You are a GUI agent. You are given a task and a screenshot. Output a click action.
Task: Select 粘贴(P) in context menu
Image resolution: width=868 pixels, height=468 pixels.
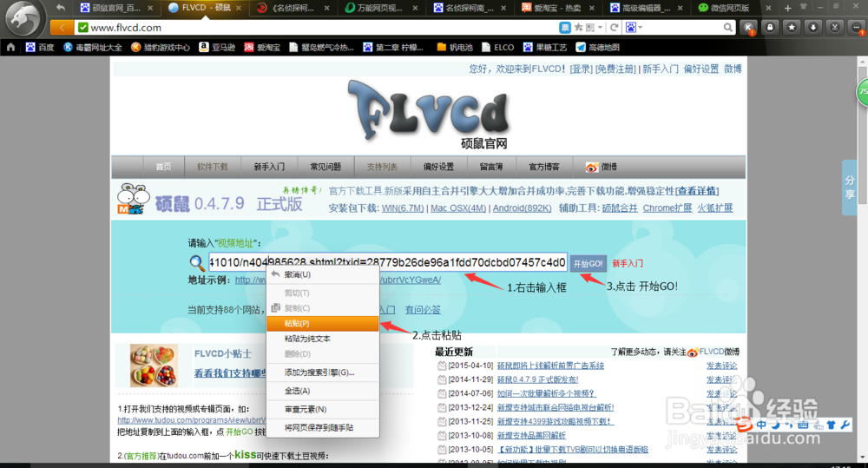point(323,324)
